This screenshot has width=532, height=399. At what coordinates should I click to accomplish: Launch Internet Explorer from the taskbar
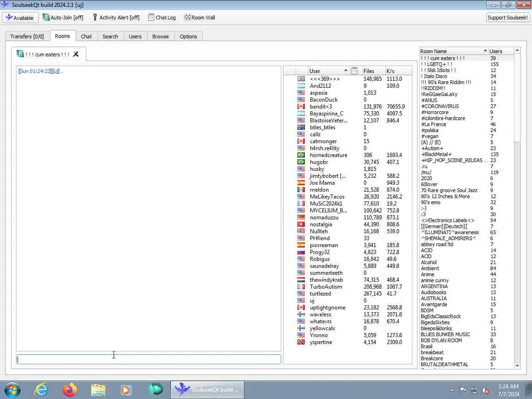point(41,390)
